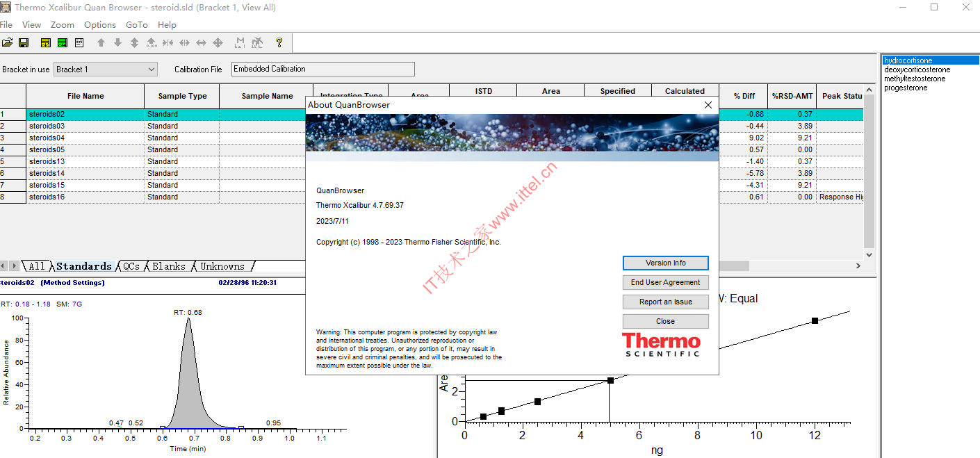Viewport: 980px width, 458px height.
Task: Open the Help menu
Action: (167, 25)
